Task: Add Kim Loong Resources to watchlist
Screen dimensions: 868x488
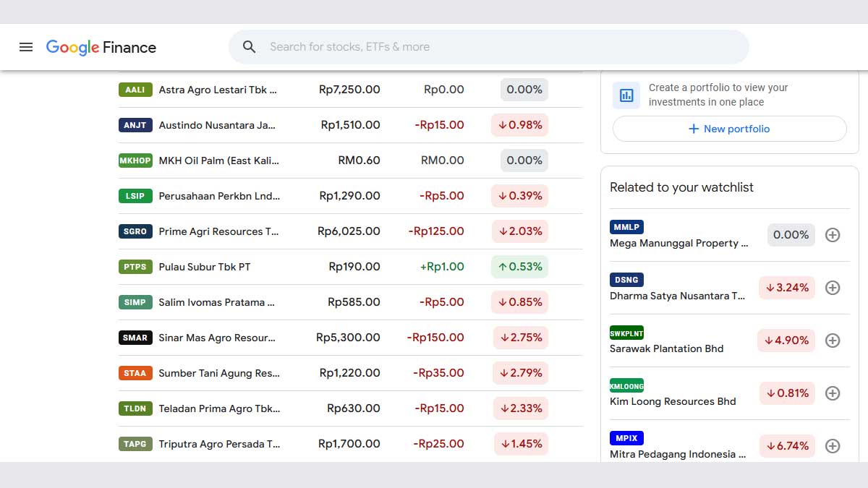Action: [x=833, y=393]
